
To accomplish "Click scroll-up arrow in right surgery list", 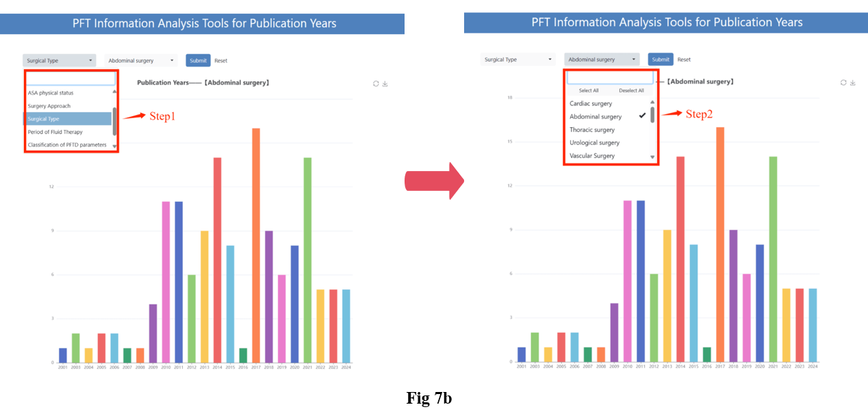I will pos(652,102).
